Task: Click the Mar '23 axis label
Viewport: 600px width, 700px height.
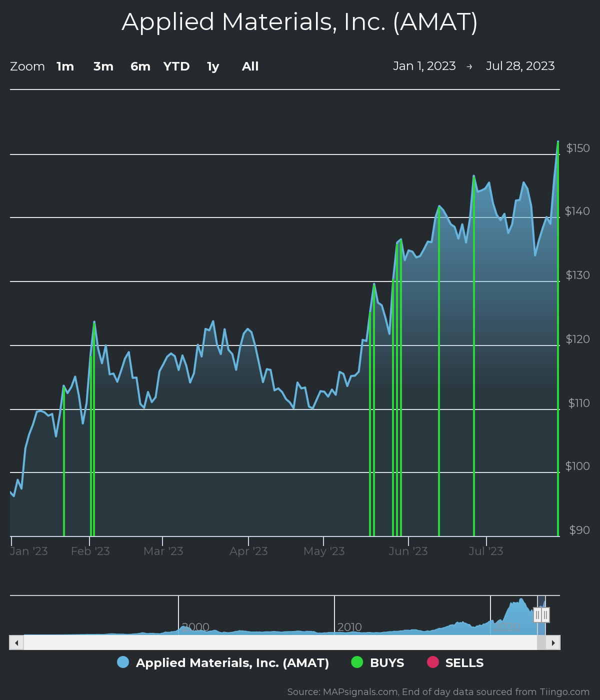Action: tap(163, 551)
